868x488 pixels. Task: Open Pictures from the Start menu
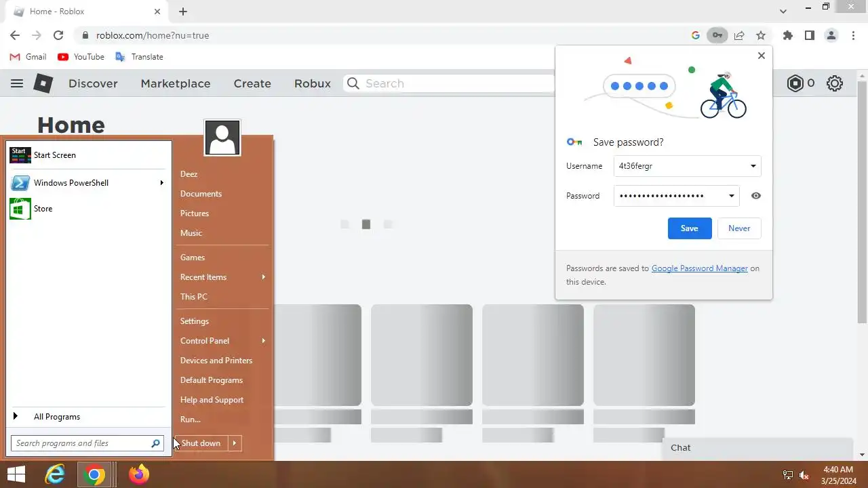coord(195,213)
